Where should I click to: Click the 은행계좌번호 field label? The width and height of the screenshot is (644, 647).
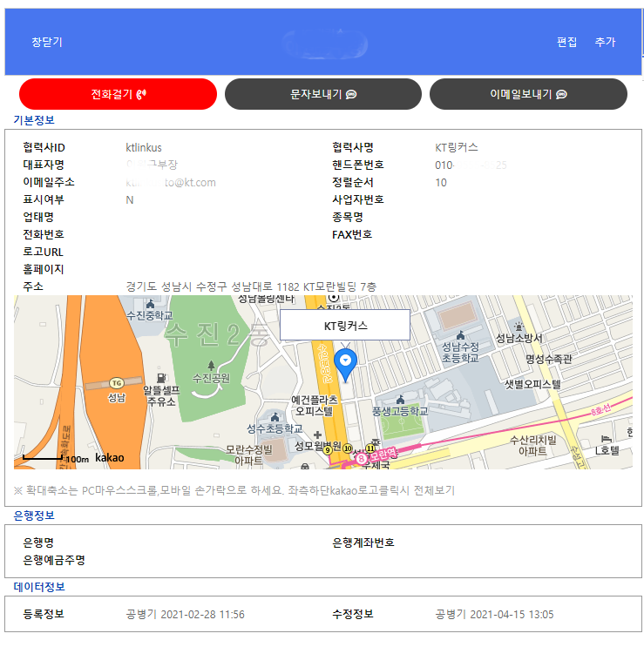(x=363, y=543)
